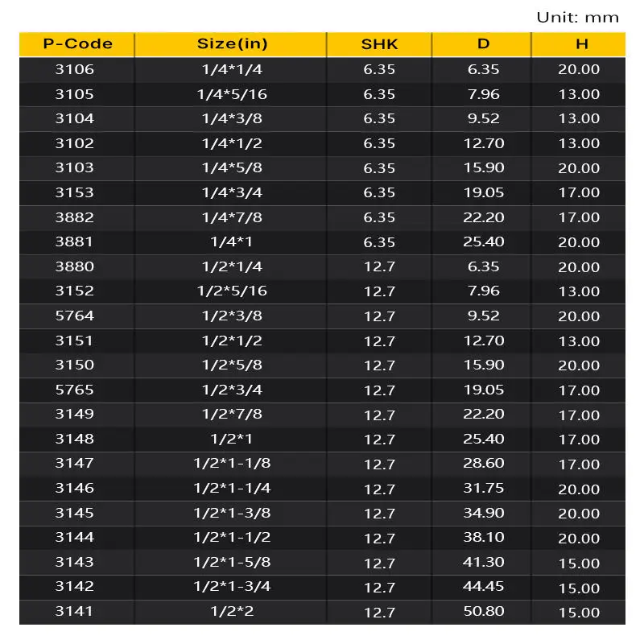This screenshot has width=644, height=644.
Task: Select product code 3106
Action: [x=75, y=69]
